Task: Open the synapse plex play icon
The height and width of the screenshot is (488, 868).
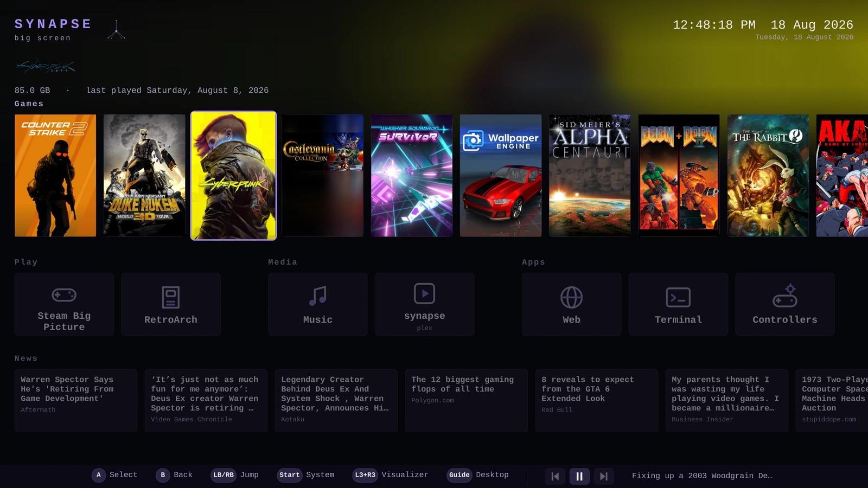Action: click(424, 293)
